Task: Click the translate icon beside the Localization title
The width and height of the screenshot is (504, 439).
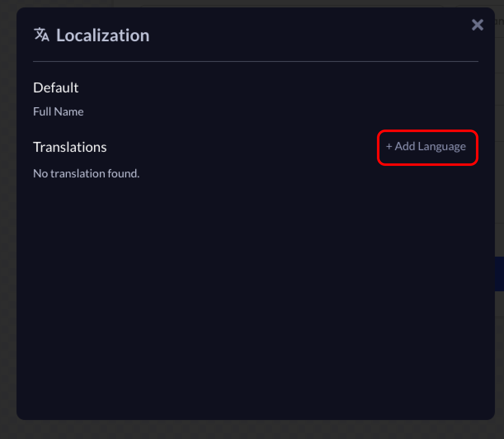Action: pos(41,35)
